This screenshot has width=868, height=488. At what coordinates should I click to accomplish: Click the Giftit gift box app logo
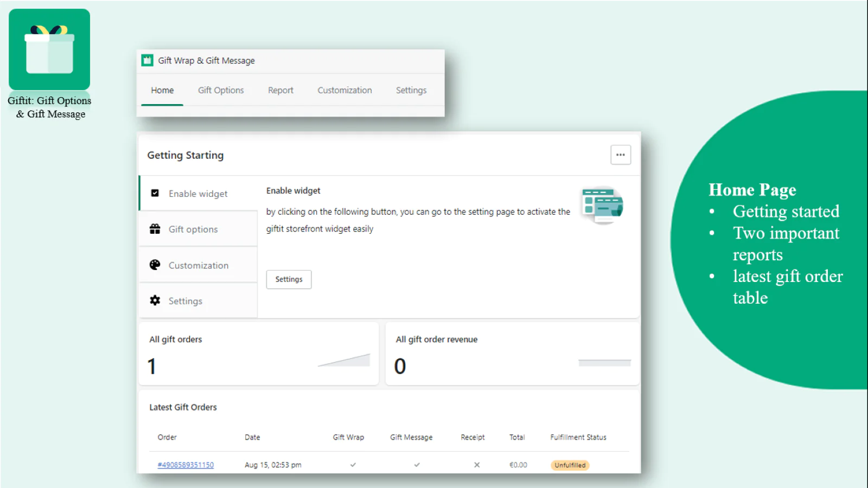[49, 49]
